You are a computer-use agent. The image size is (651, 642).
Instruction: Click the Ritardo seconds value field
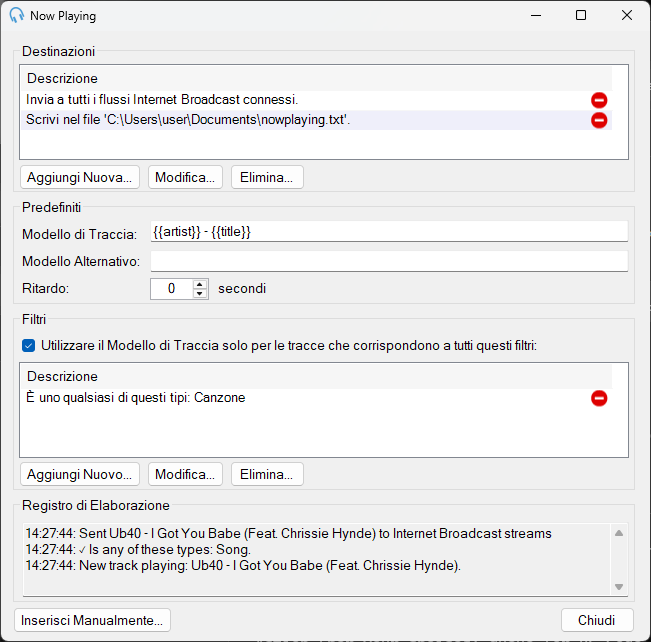(x=171, y=289)
